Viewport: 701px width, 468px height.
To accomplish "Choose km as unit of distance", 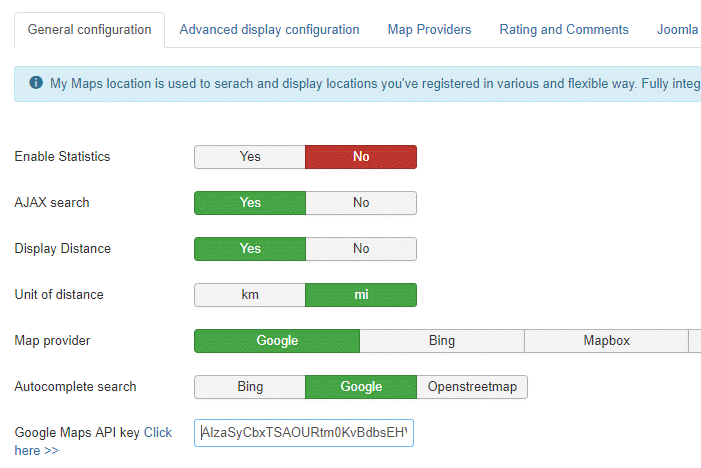I will (x=250, y=295).
